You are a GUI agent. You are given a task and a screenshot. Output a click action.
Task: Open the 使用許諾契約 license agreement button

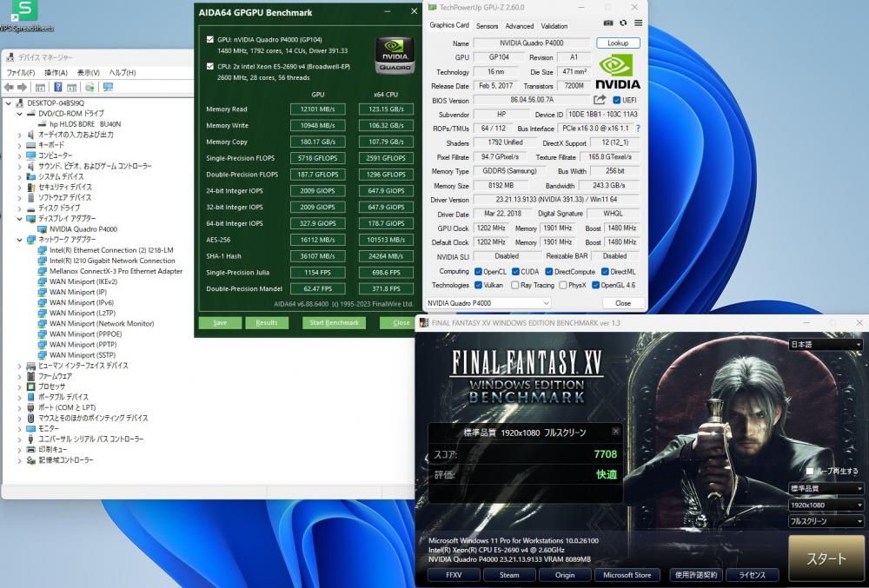tap(695, 575)
